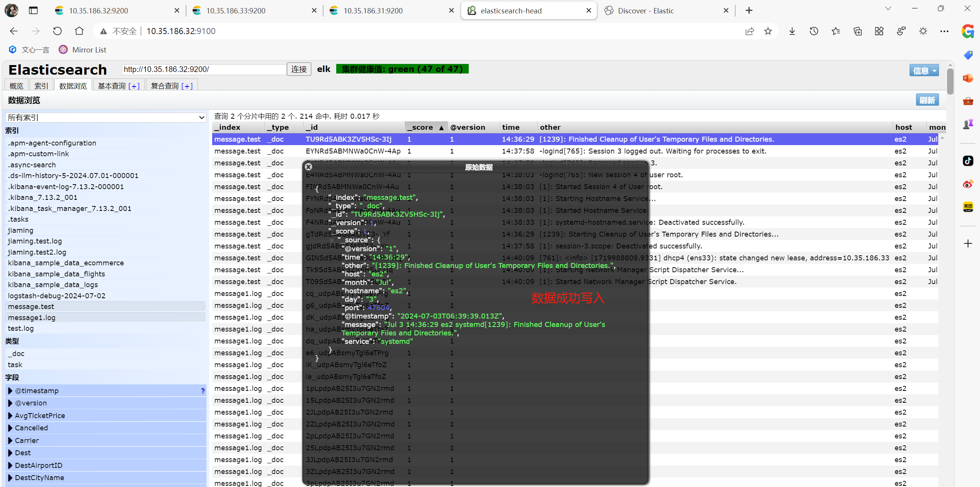Viewport: 980px width, 487px height.
Task: Open browser settings and more menu
Action: [x=944, y=31]
